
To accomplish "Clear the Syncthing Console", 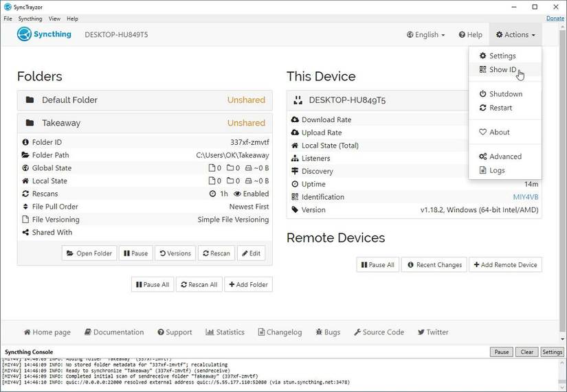I will click(x=527, y=352).
